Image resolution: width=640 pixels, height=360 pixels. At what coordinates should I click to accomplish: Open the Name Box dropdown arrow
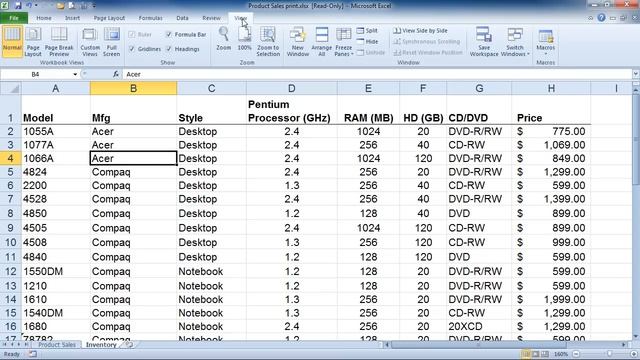pyautogui.click(x=75, y=74)
